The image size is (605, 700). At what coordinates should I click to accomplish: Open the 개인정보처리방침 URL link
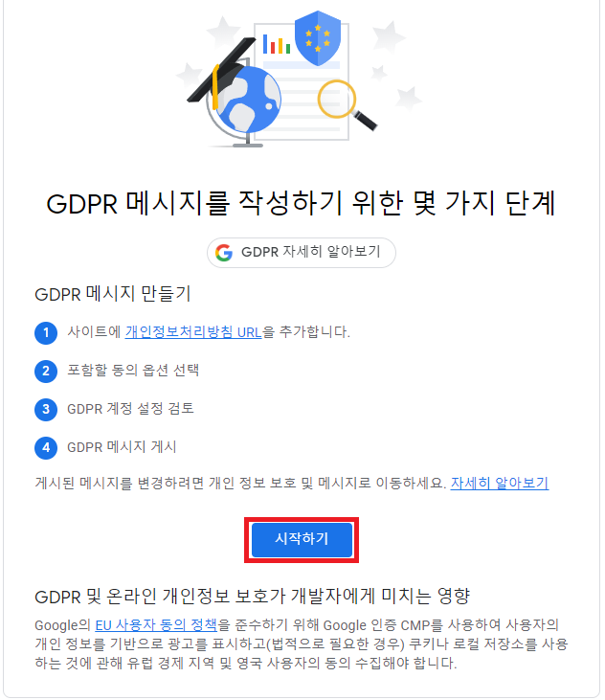point(193,332)
